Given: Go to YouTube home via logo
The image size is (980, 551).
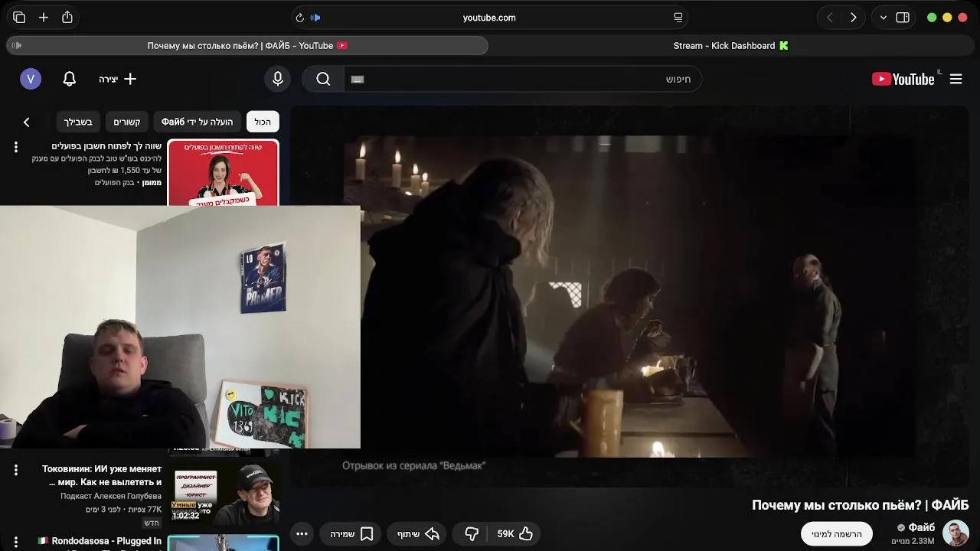Looking at the screenshot, I should point(903,79).
